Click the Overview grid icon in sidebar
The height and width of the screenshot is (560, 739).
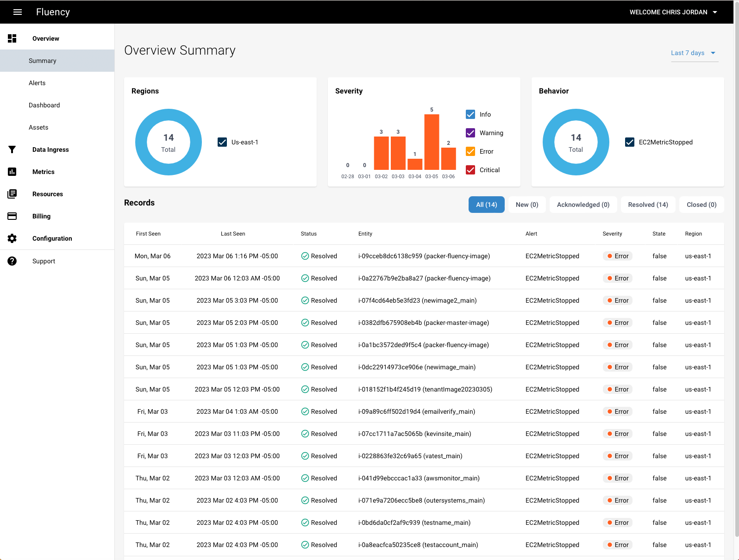[12, 38]
